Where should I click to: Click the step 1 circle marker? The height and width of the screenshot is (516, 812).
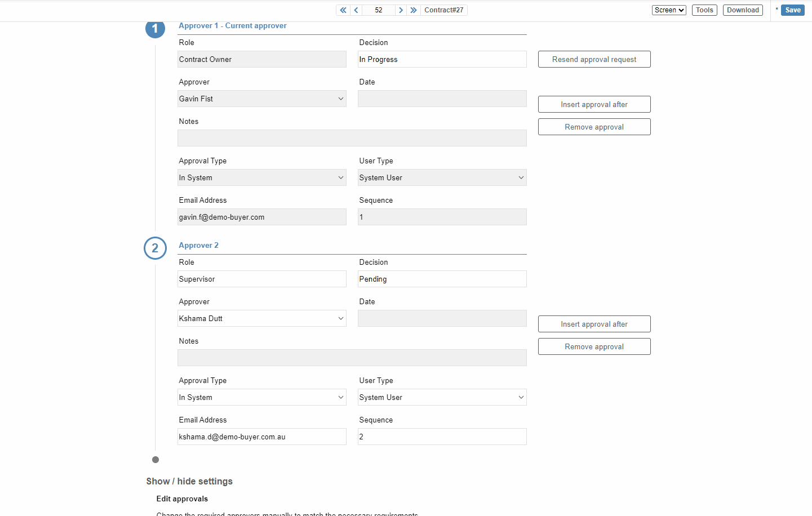click(x=155, y=28)
